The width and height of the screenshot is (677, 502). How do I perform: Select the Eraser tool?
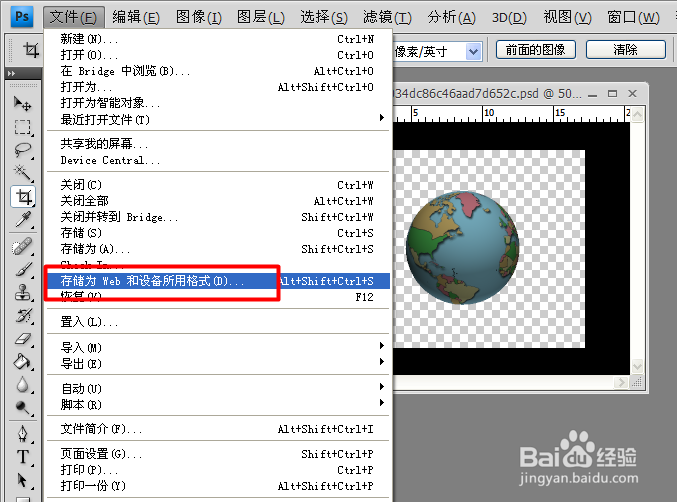coord(22,339)
